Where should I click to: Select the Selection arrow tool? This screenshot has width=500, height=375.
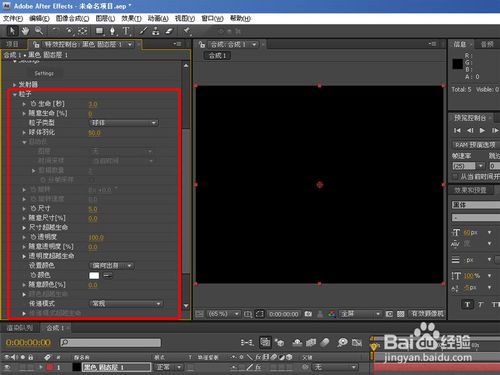pyautogui.click(x=12, y=31)
